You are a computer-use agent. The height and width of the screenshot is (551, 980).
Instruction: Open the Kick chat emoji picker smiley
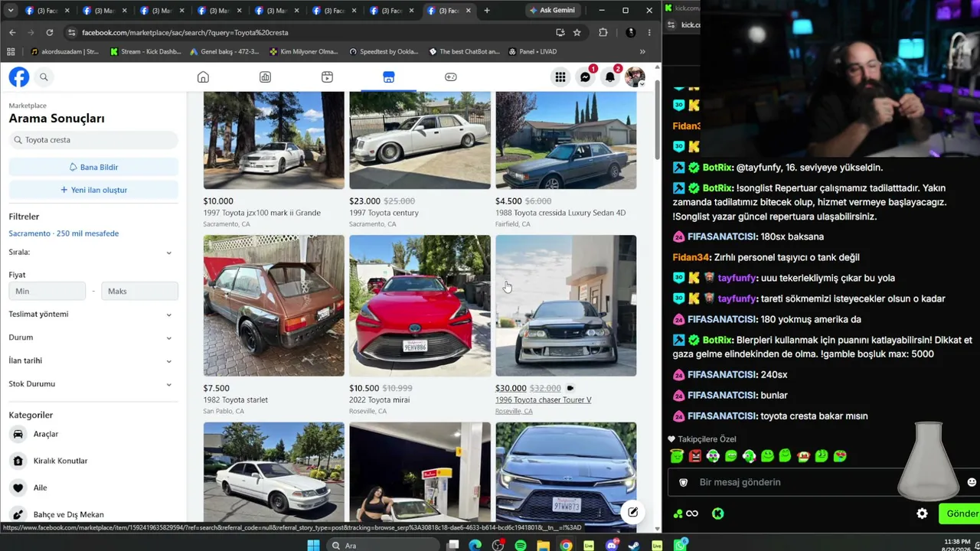[972, 482]
